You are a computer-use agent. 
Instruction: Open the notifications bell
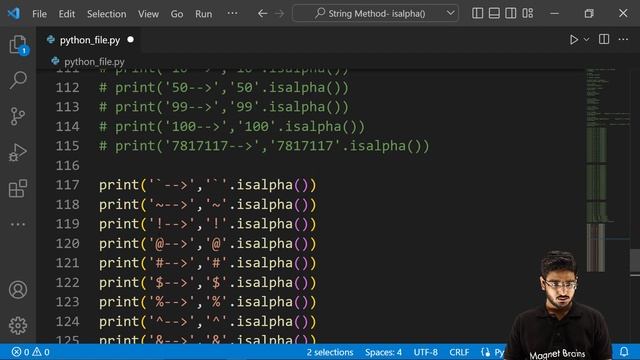624,352
